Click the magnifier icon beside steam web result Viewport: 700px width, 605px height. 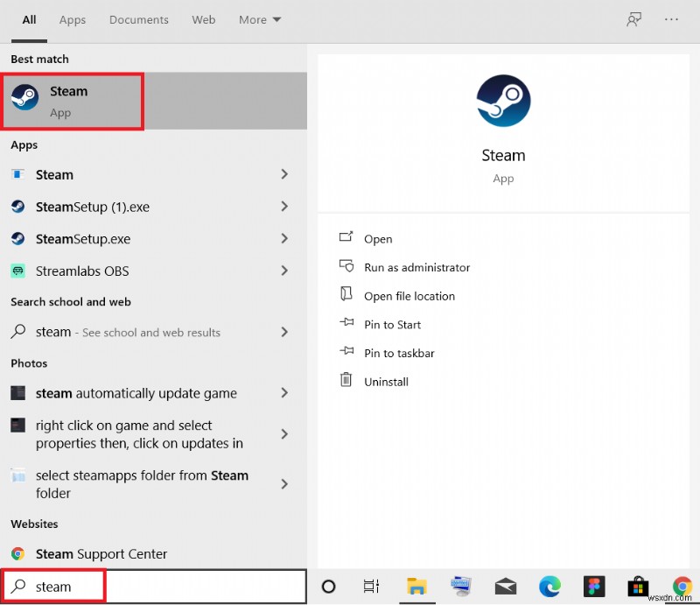(17, 332)
